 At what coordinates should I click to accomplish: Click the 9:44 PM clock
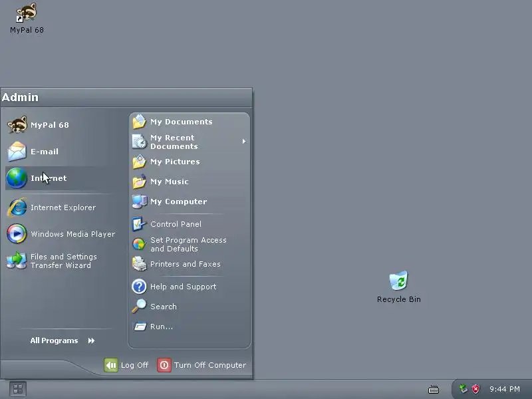point(505,389)
